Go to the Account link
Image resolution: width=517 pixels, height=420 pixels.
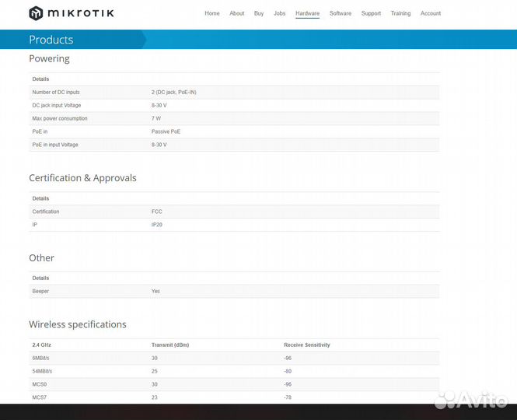coord(430,13)
